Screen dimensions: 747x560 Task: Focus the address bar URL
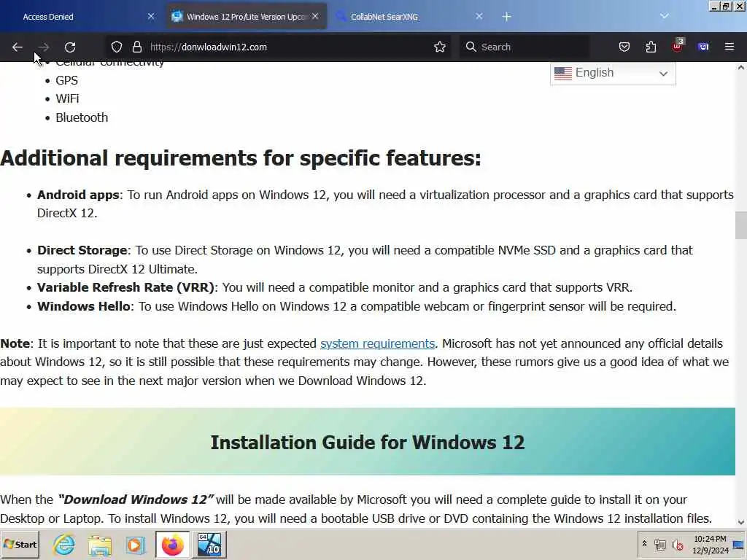pyautogui.click(x=286, y=47)
